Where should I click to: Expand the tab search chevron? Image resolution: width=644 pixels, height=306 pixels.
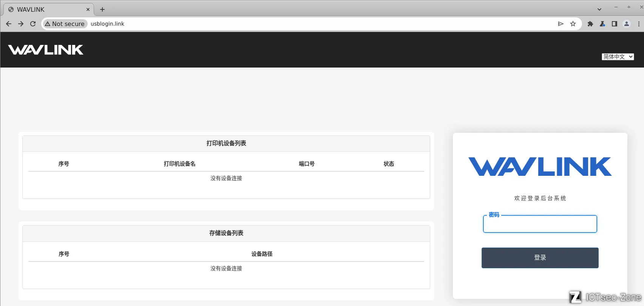click(599, 9)
